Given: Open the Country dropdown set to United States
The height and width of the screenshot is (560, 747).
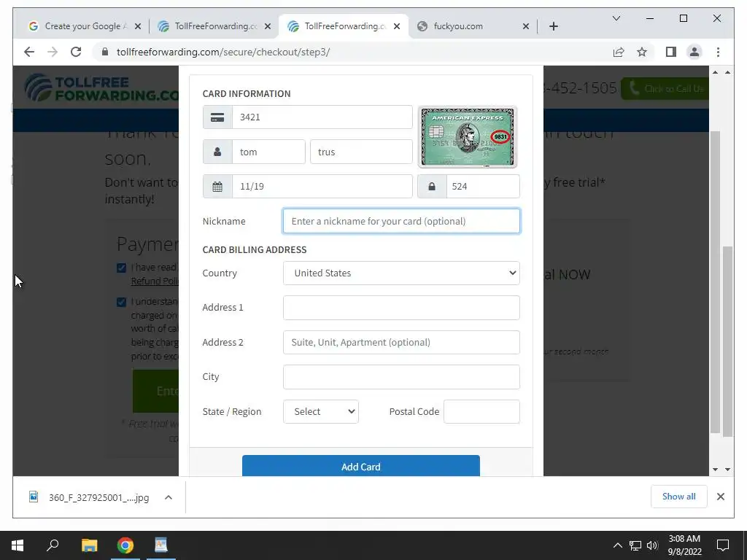Looking at the screenshot, I should (402, 273).
